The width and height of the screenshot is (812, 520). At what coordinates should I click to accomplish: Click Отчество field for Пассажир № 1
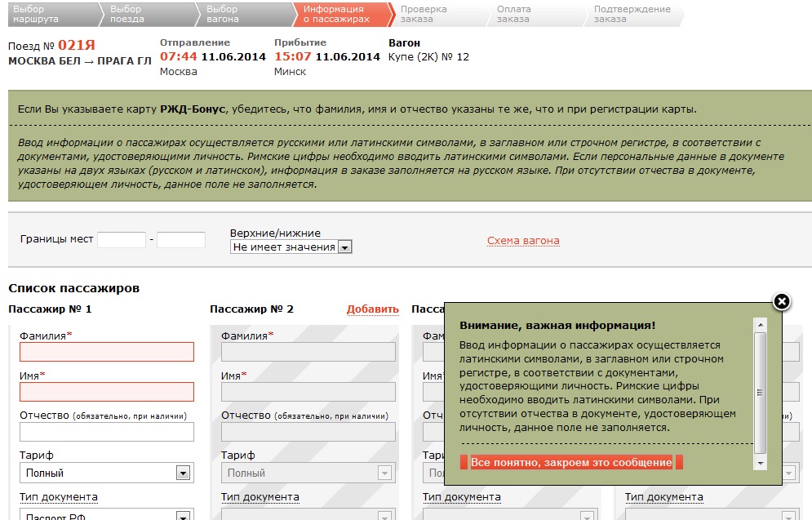107,432
